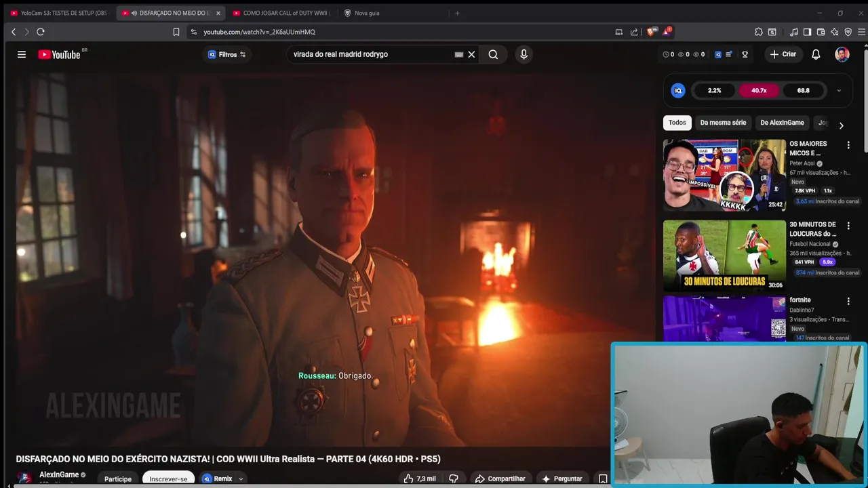Open the vidIQ playlist list icon

tap(729, 54)
